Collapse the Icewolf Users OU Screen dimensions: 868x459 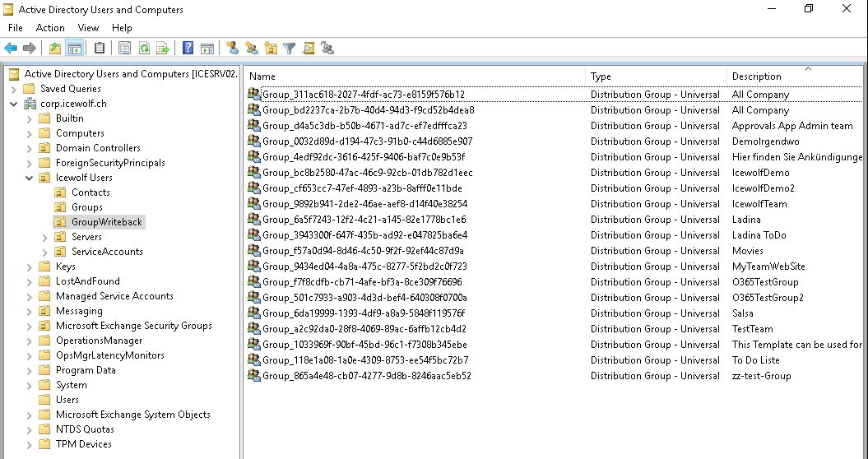[30, 178]
